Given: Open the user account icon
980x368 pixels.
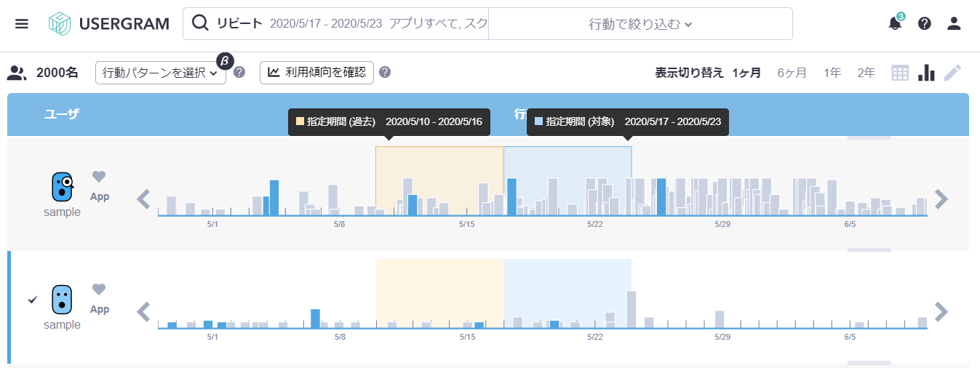Looking at the screenshot, I should click(x=954, y=23).
